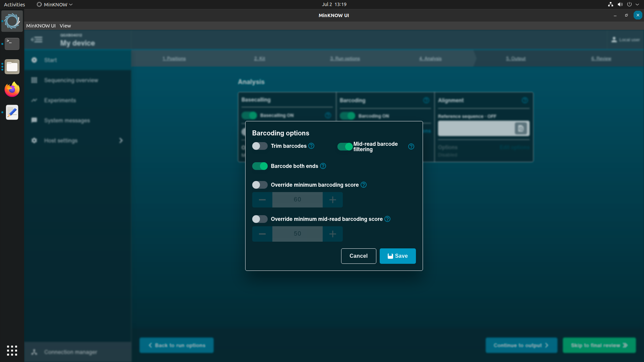The image size is (644, 362).
Task: Open Connection manager
Action: point(78,352)
